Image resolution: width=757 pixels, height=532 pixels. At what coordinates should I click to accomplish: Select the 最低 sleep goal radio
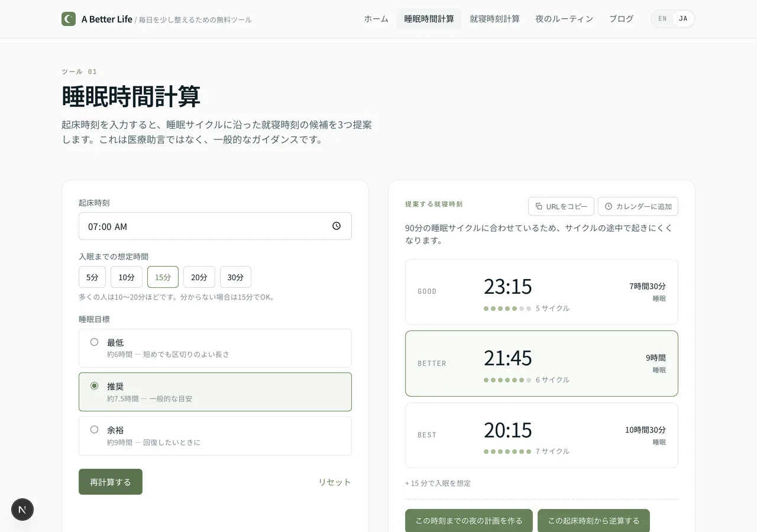tap(94, 342)
